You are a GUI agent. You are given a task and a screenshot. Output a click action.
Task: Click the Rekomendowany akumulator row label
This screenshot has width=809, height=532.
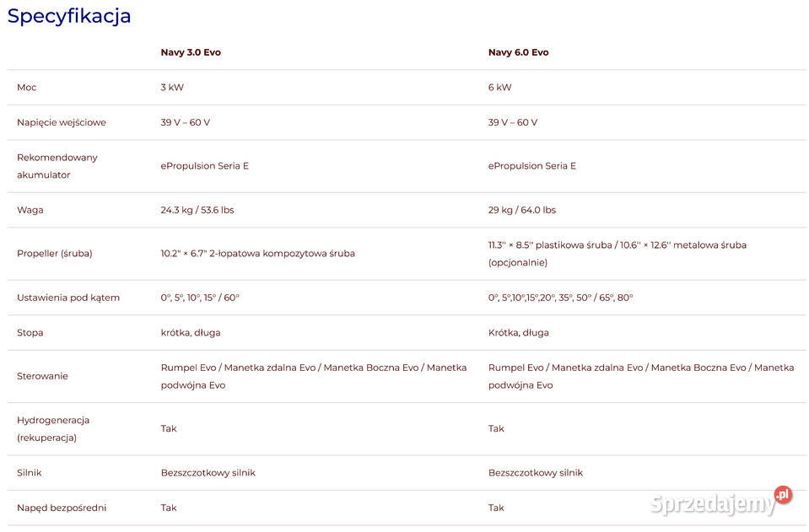[x=57, y=166]
